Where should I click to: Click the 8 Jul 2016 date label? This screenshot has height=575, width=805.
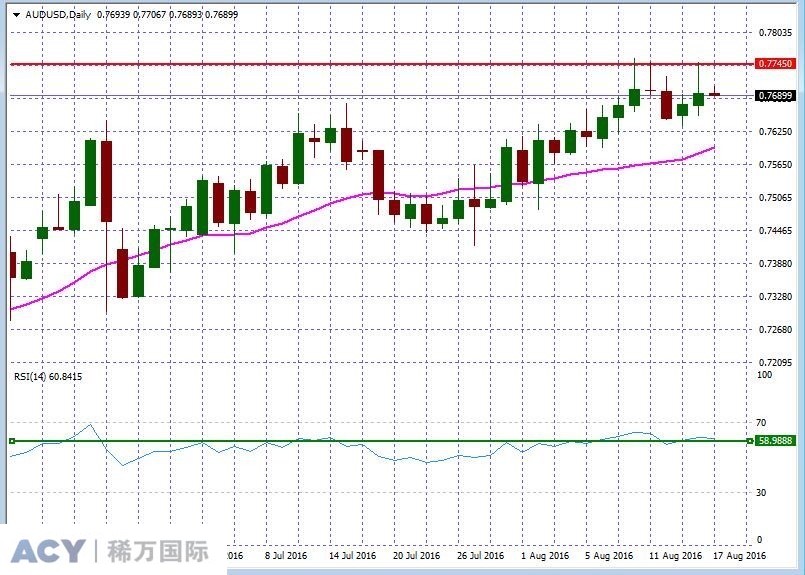tap(286, 555)
